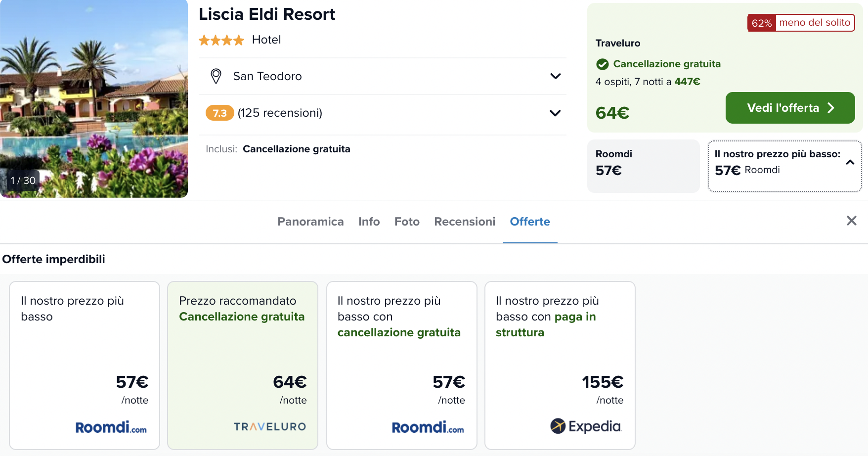The image size is (868, 456).
Task: Click the Traveluro logo in recommended card
Action: [270, 426]
